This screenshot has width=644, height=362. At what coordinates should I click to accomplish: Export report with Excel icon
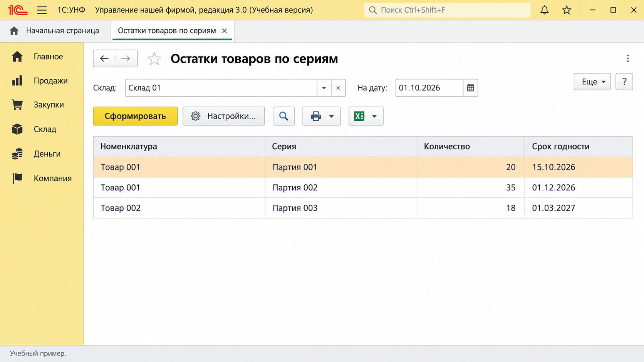(x=359, y=116)
